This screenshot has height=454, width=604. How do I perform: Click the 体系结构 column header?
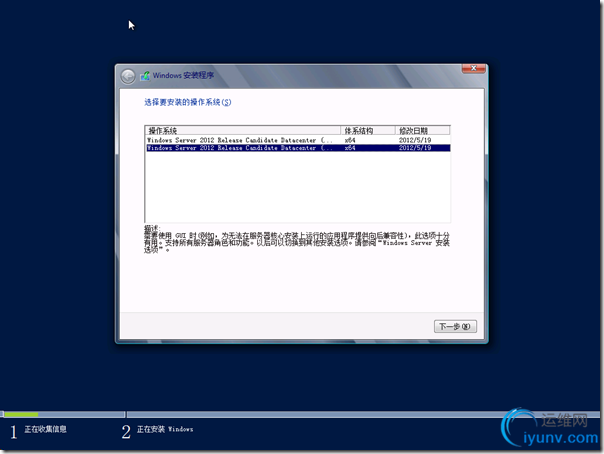368,131
